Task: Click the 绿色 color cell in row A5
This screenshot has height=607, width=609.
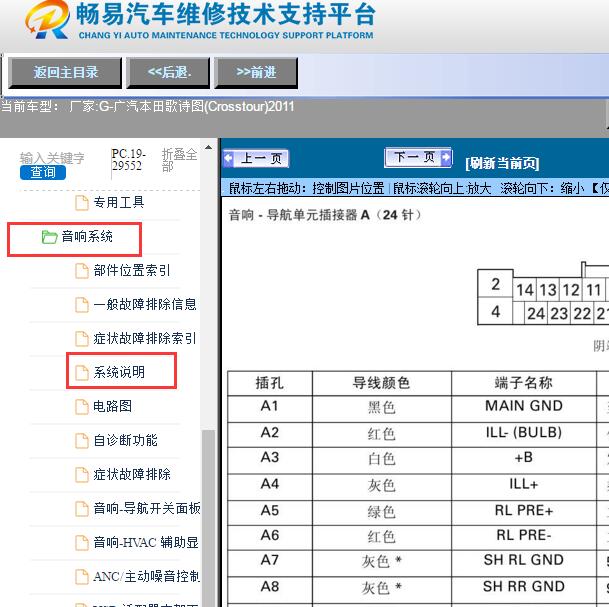Action: [381, 512]
